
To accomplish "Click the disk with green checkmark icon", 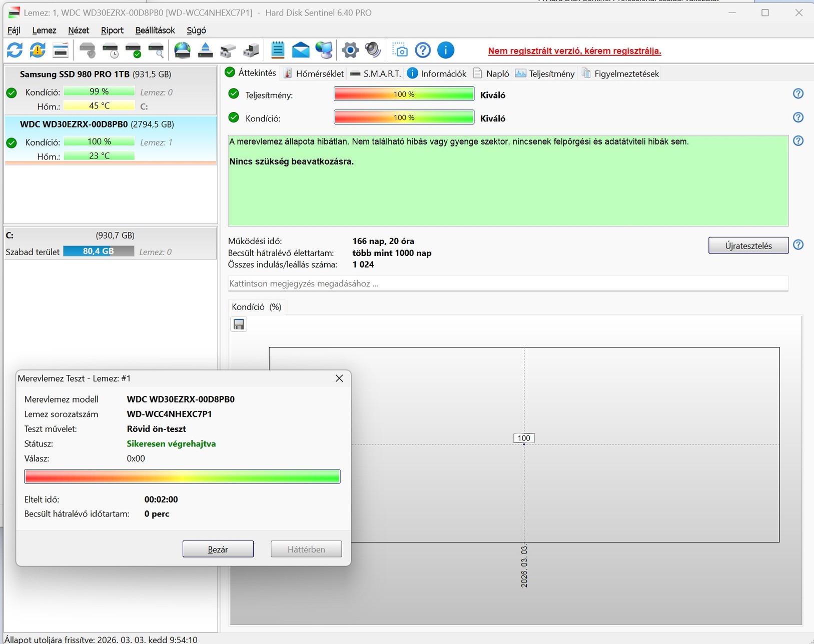I will (x=134, y=50).
